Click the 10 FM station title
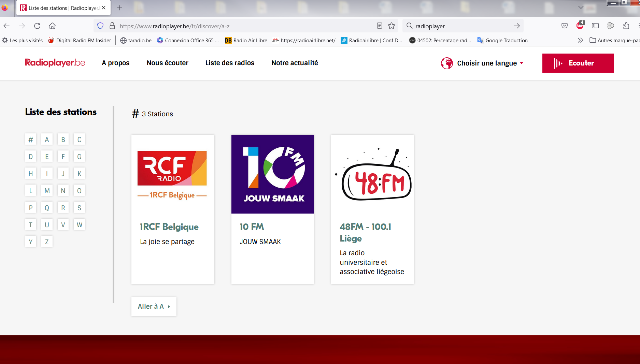 click(x=252, y=227)
